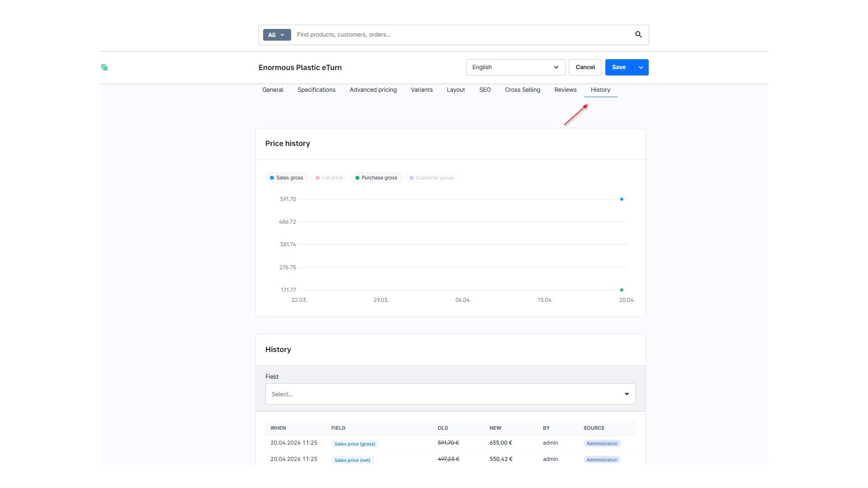Open the Field Select dropdown
868x488 pixels.
tap(450, 394)
